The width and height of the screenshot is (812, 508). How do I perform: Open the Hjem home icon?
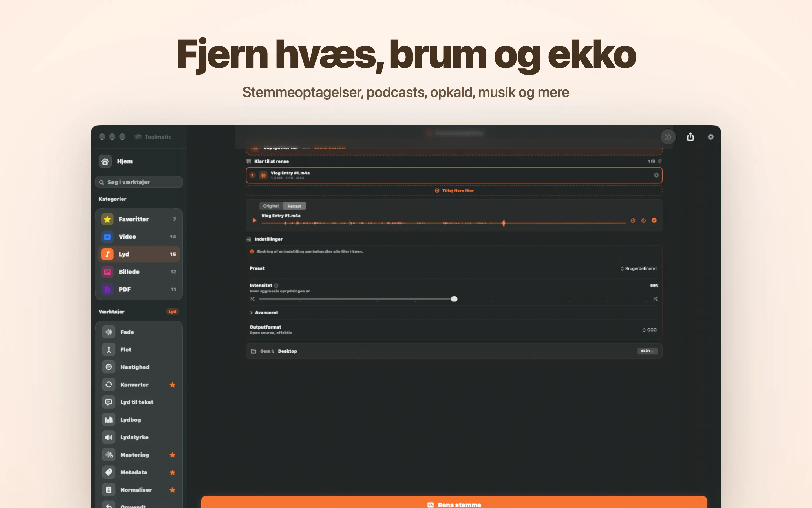pyautogui.click(x=105, y=161)
